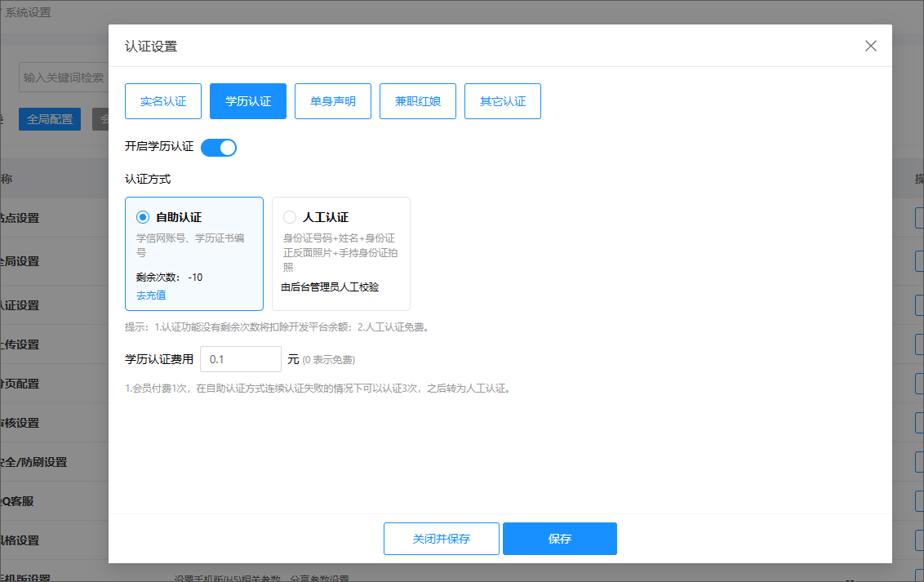The height and width of the screenshot is (582, 924).
Task: Choose the 人工认证 radio option
Action: click(x=290, y=217)
